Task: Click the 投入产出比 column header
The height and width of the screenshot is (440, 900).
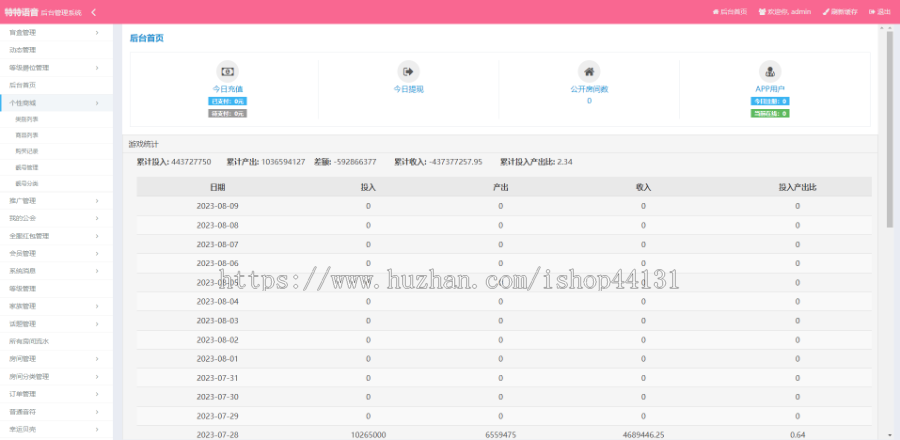Action: point(797,188)
